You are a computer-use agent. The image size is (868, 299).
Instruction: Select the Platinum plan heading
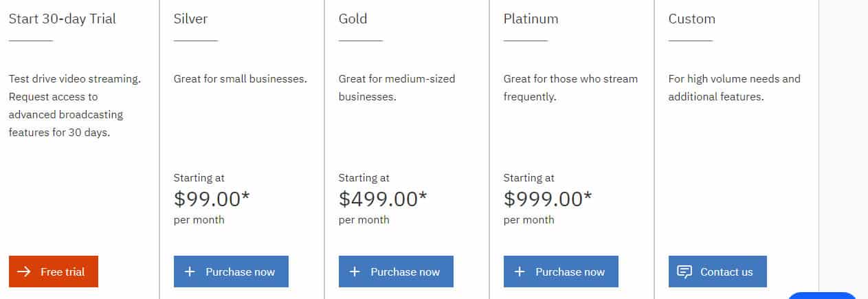531,19
